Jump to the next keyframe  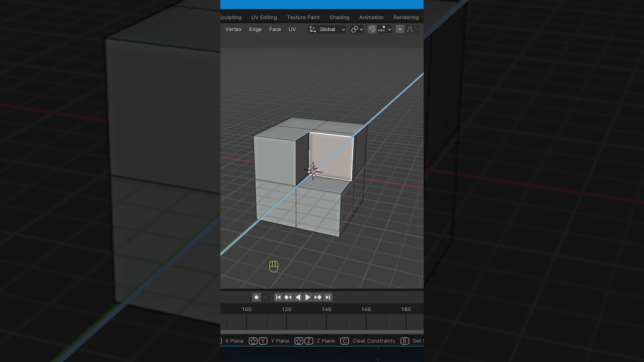click(x=318, y=297)
